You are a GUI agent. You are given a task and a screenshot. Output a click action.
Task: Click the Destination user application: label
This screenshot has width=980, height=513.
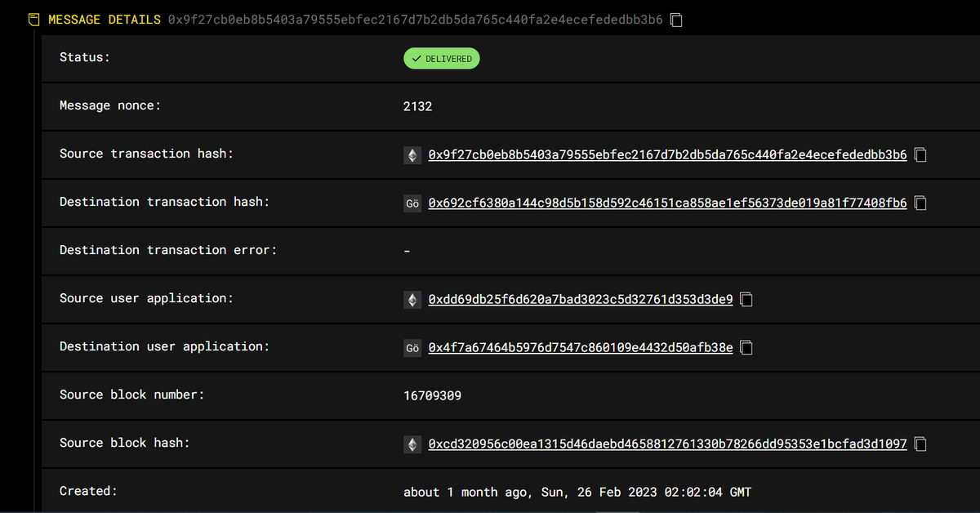pos(164,346)
